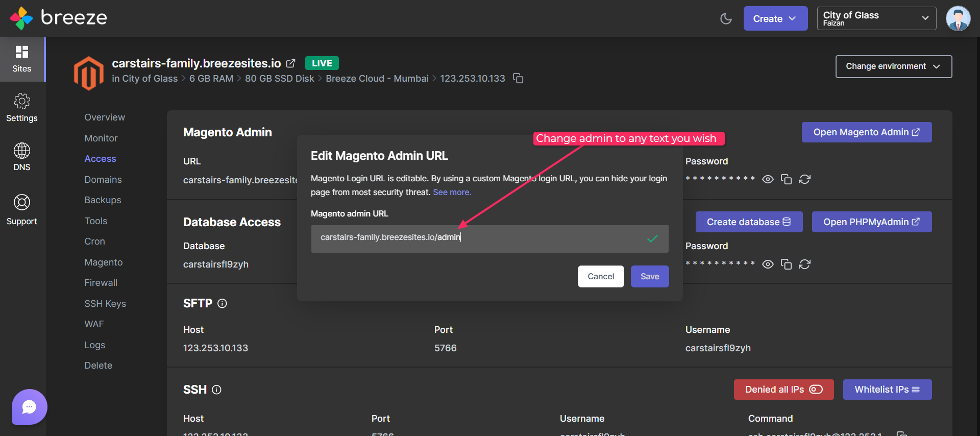Image resolution: width=980 pixels, height=436 pixels.
Task: Toggle dark mode moon icon
Action: pos(726,19)
